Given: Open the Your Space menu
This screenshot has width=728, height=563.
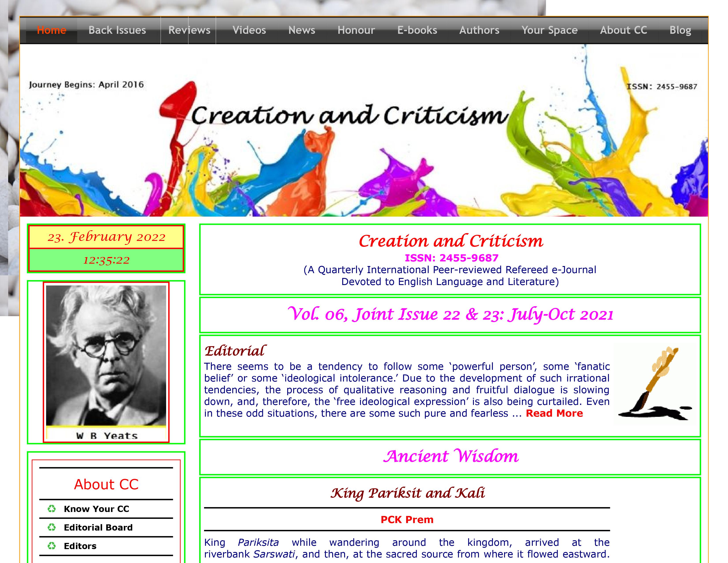Looking at the screenshot, I should (549, 30).
